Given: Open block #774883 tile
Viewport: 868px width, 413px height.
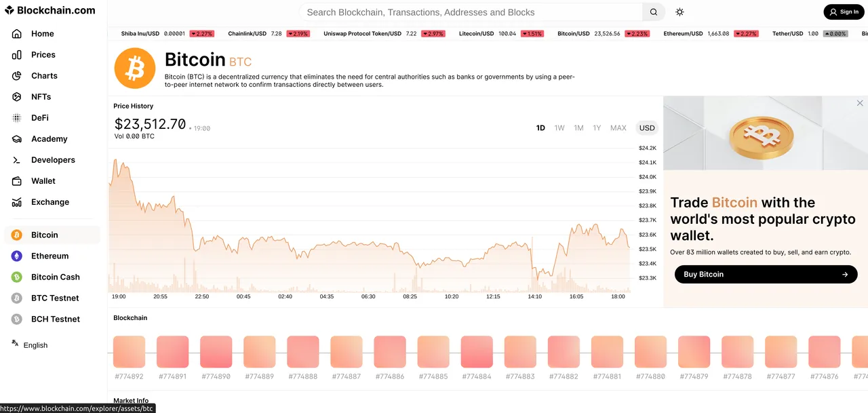Looking at the screenshot, I should [520, 352].
